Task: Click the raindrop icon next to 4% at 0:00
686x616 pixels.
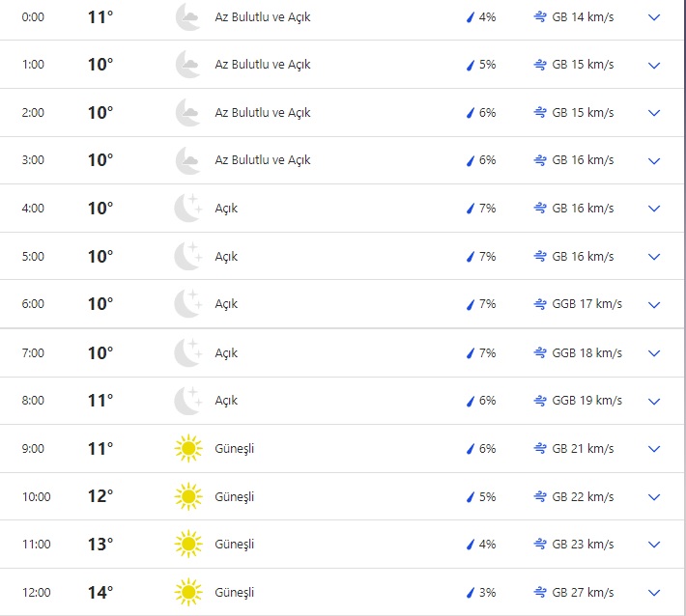Action: coord(471,17)
